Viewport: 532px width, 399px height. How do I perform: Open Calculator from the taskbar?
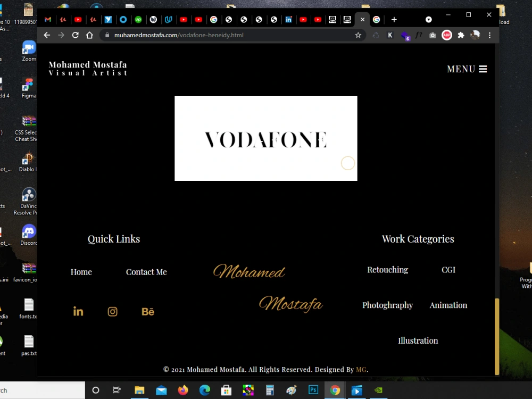(270, 390)
